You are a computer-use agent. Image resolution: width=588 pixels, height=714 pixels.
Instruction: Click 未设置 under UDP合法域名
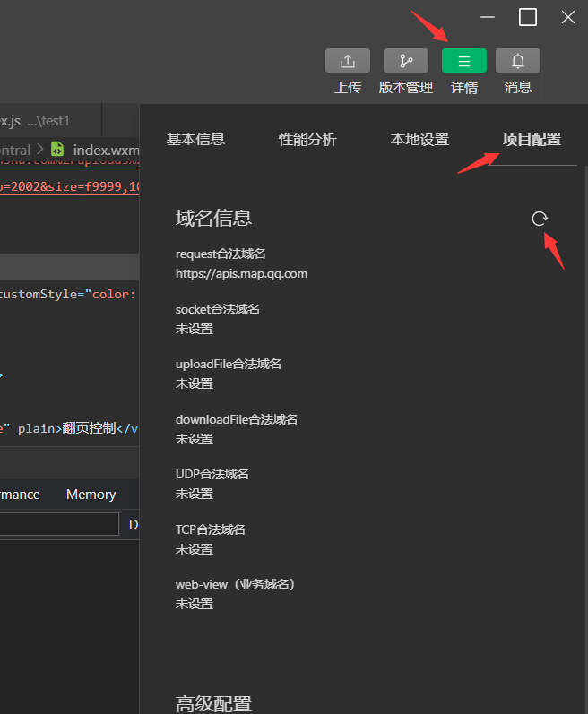(x=195, y=494)
